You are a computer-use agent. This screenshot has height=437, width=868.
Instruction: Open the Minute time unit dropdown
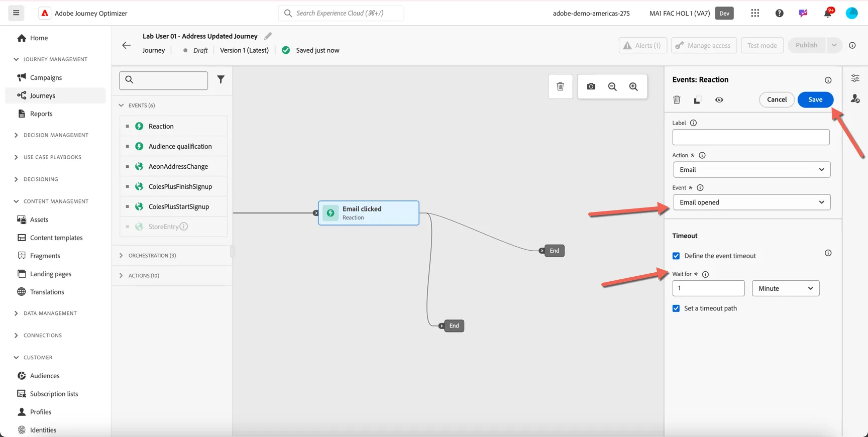click(786, 288)
